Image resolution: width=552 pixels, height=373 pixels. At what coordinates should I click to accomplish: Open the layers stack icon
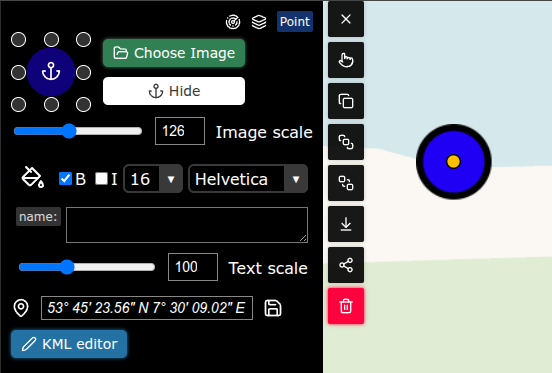pyautogui.click(x=259, y=22)
